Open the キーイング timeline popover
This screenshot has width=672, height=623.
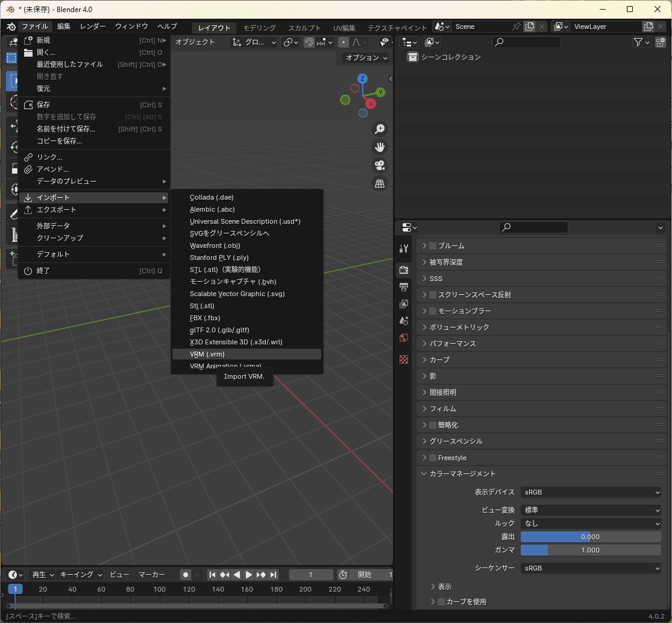click(x=81, y=575)
